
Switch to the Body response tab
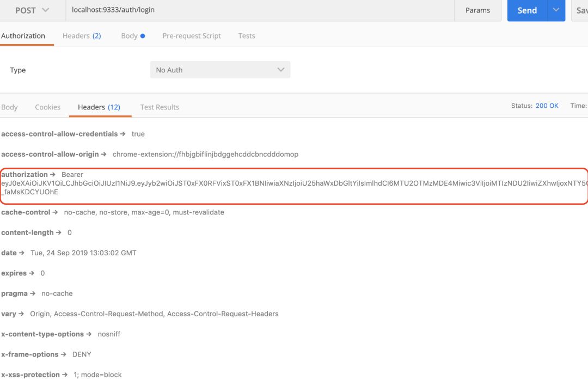click(x=9, y=107)
